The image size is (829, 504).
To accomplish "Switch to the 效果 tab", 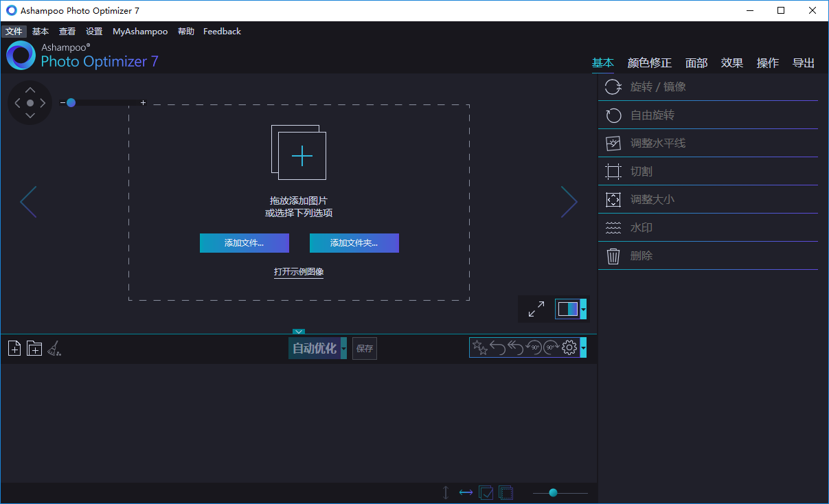I will [x=732, y=62].
